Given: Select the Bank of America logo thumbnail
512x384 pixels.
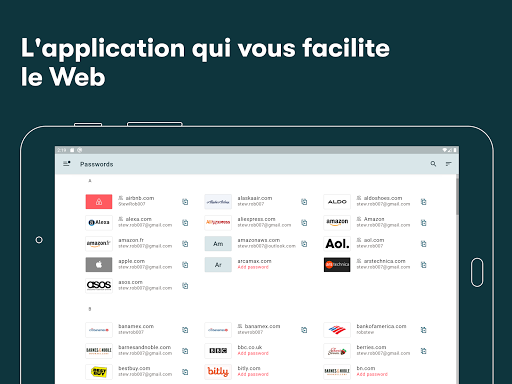Looking at the screenshot, I should [337, 330].
